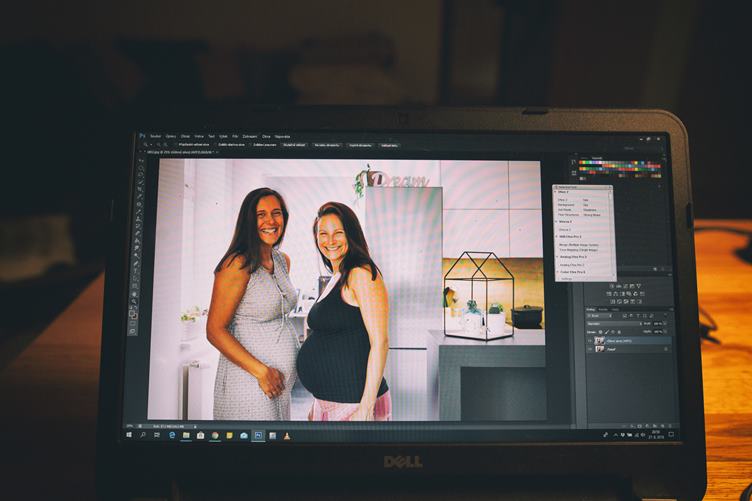Open VLC media player from the taskbar

(x=287, y=435)
